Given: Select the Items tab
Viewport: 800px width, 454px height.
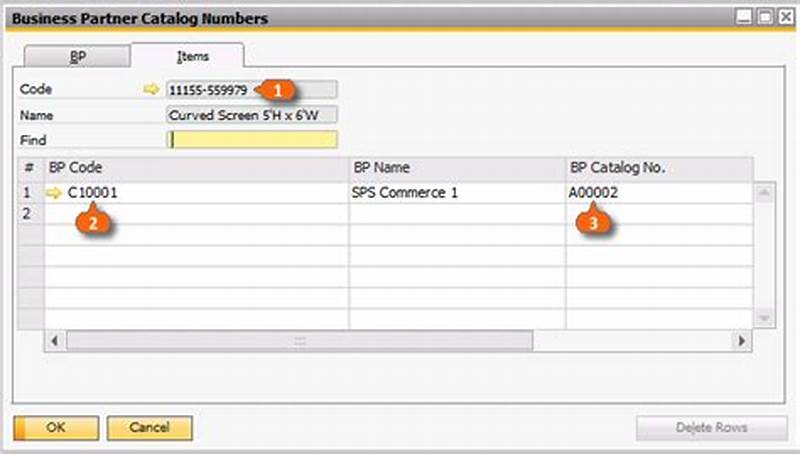Looking at the screenshot, I should click(192, 56).
